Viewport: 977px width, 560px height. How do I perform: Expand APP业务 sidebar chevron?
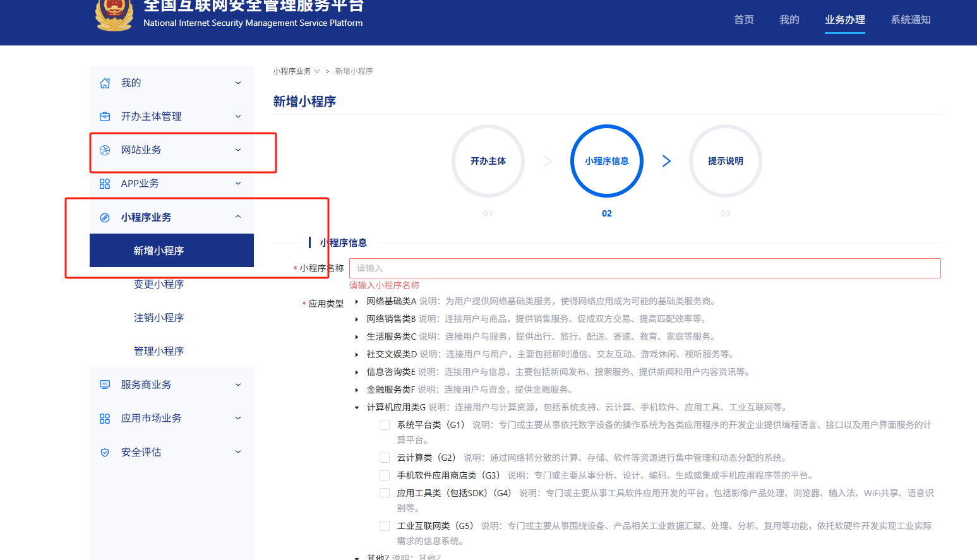pyautogui.click(x=238, y=184)
